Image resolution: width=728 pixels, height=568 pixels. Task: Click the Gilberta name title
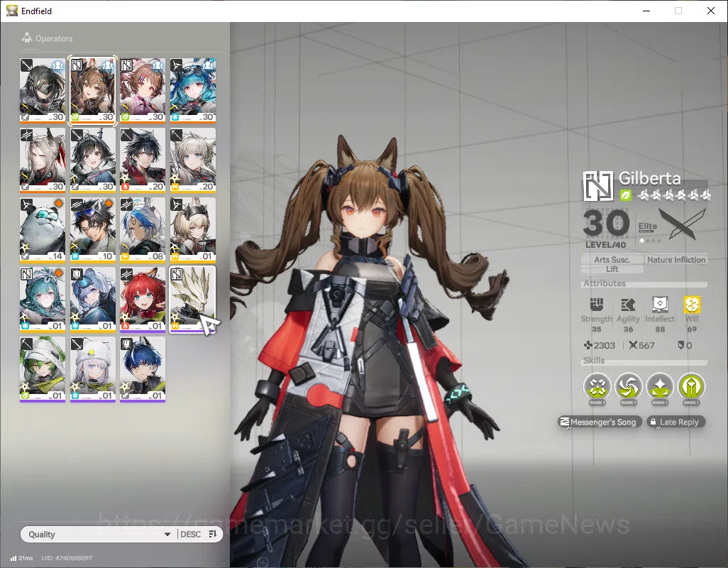pos(649,178)
